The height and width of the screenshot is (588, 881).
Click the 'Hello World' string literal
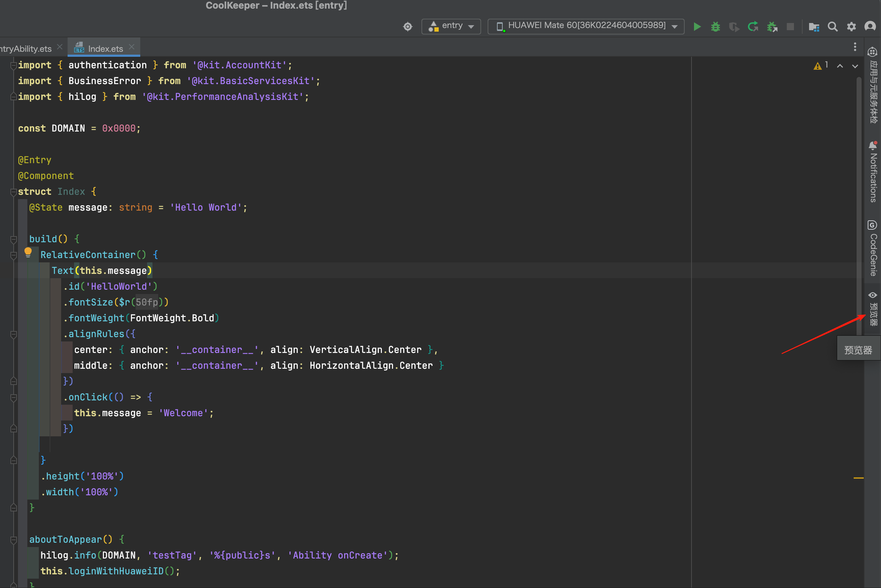tap(206, 208)
